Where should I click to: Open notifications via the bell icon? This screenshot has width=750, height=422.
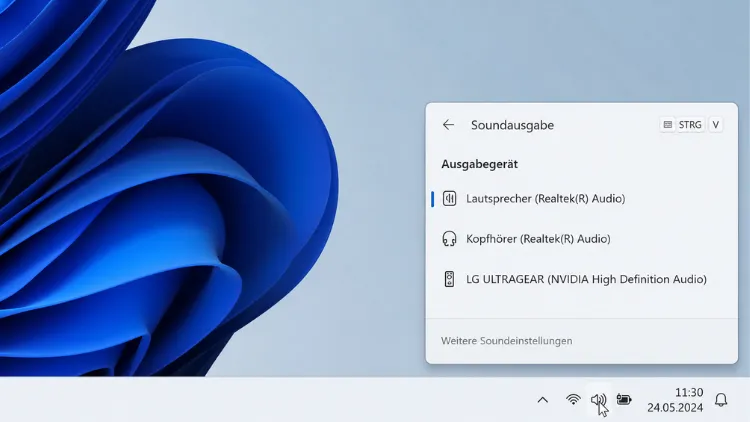[x=721, y=400]
